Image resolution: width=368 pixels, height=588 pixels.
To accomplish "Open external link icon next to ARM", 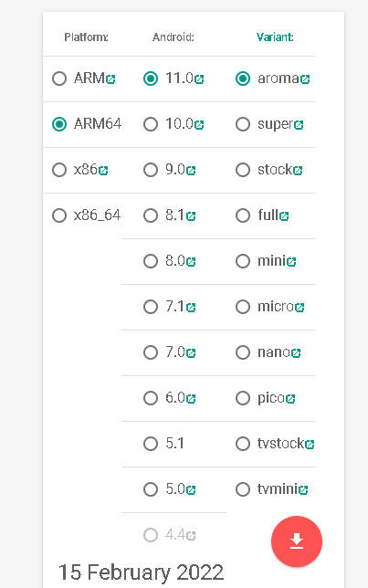I will pos(110,79).
